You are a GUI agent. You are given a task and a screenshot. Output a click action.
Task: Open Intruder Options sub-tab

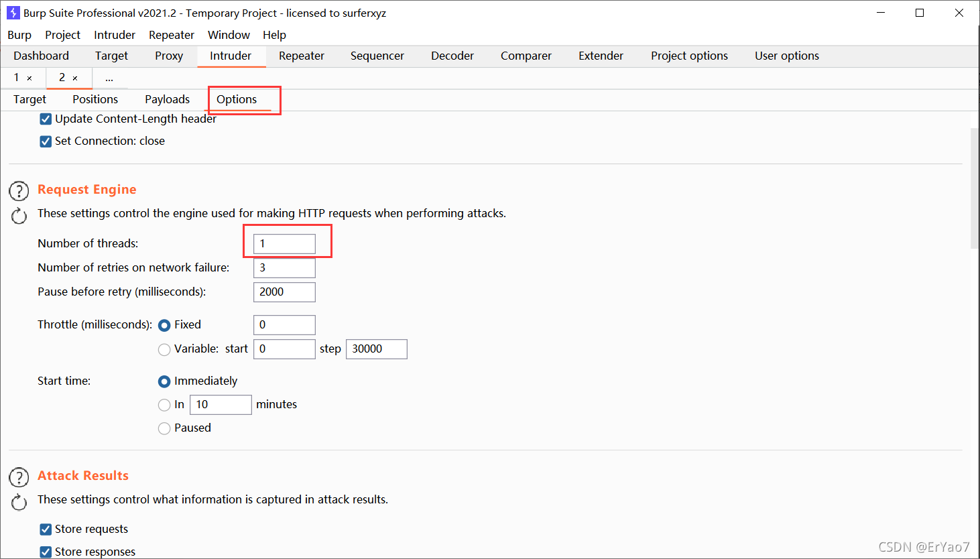coord(237,100)
